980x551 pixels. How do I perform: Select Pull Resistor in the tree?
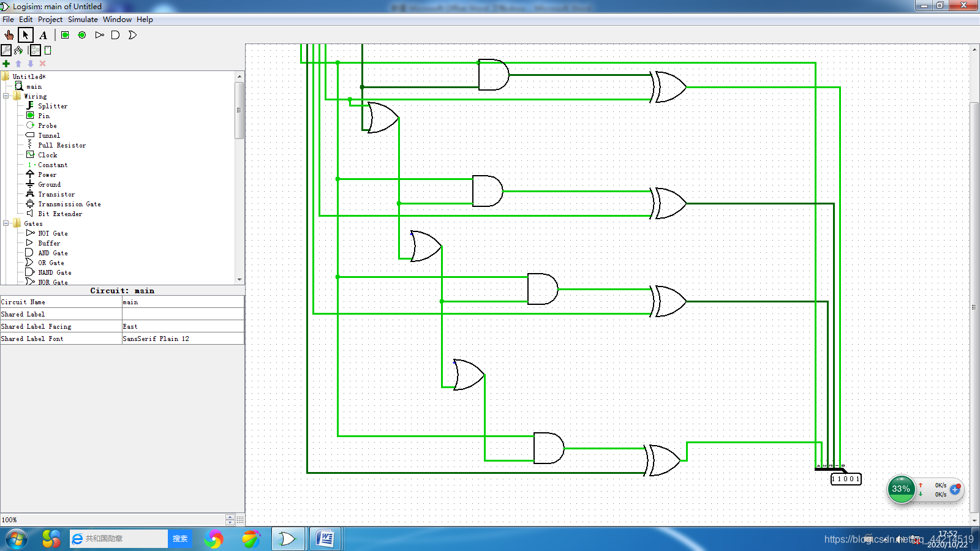(62, 145)
